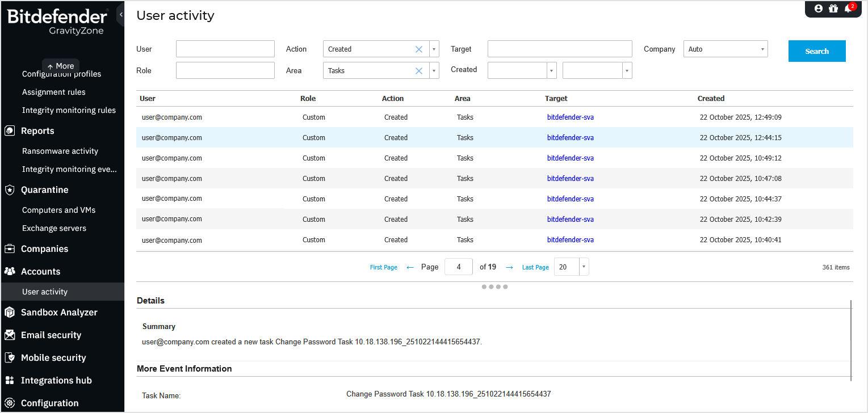Open the Email security section

pyautogui.click(x=51, y=335)
